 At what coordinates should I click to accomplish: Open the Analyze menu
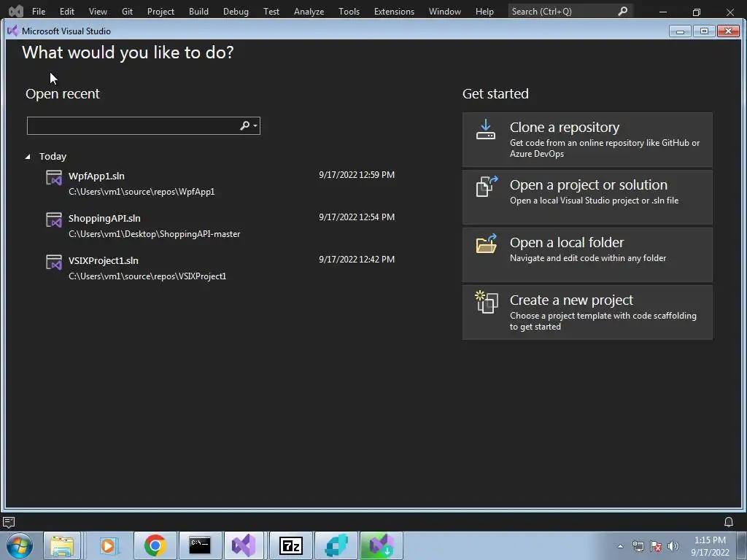(309, 11)
